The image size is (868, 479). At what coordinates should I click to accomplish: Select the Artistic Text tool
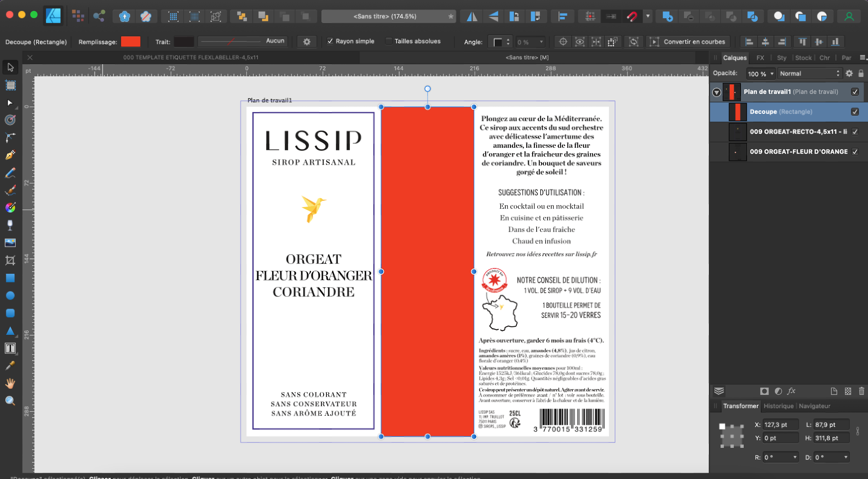tap(10, 348)
